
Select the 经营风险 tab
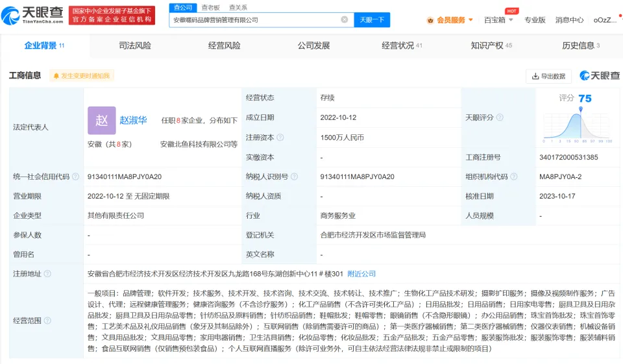[224, 45]
